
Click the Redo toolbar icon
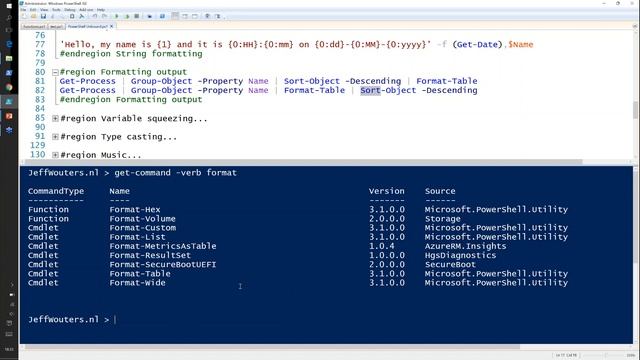(x=104, y=16)
